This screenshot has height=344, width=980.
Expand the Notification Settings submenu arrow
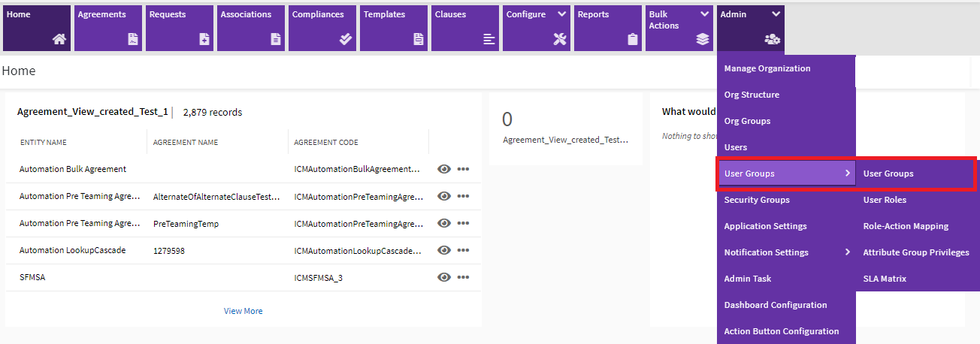click(848, 252)
